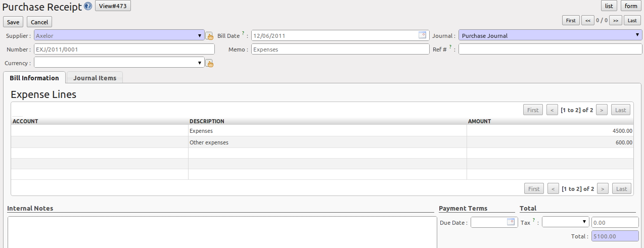Select the Bill Information tab
644x248 pixels.
pos(34,78)
